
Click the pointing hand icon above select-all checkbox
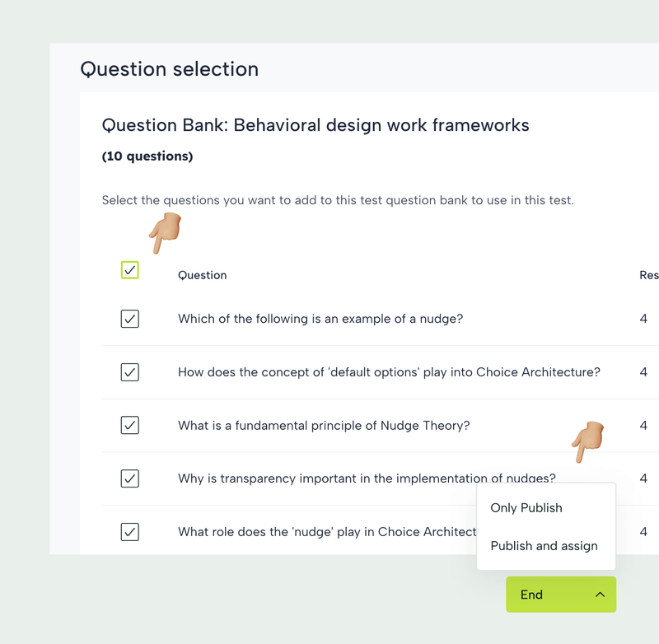166,232
